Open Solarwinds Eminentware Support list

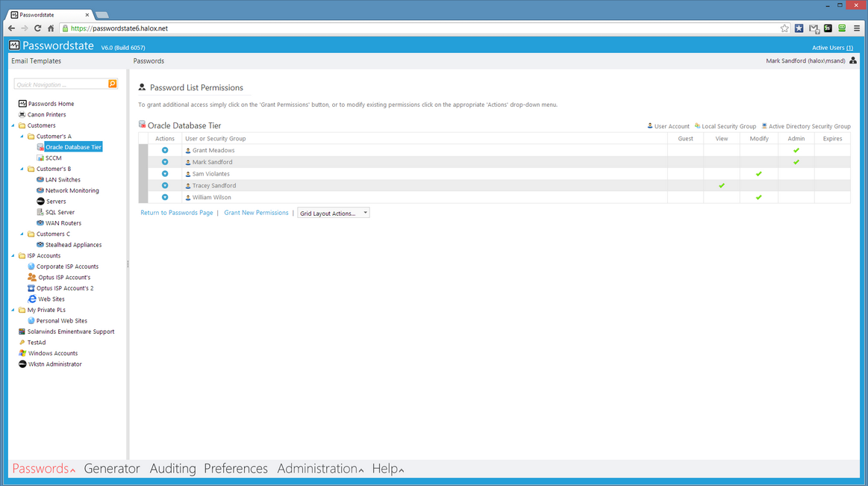point(71,331)
